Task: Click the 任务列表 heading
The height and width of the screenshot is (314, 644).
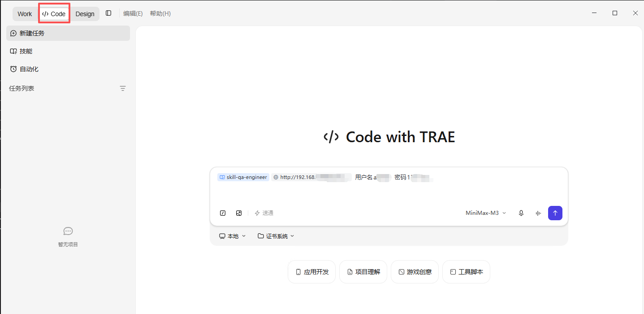Action: click(22, 88)
